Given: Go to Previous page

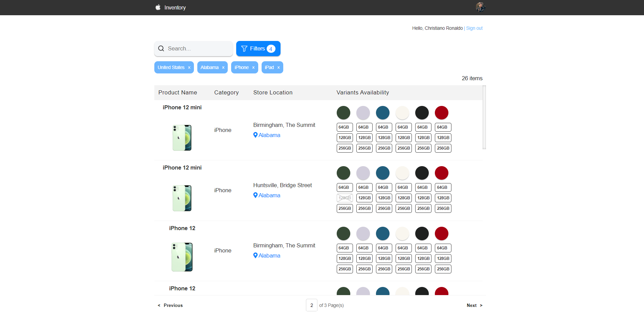Looking at the screenshot, I should pyautogui.click(x=170, y=305).
